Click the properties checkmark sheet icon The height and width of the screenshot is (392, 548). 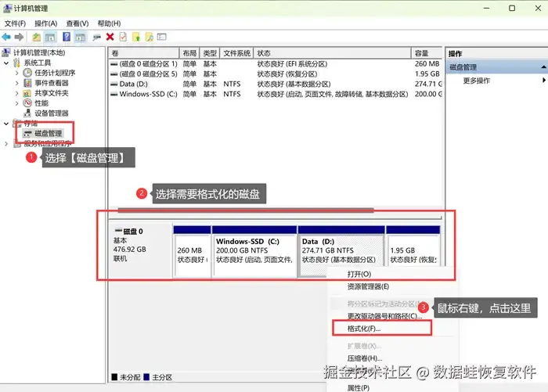pyautogui.click(x=123, y=37)
